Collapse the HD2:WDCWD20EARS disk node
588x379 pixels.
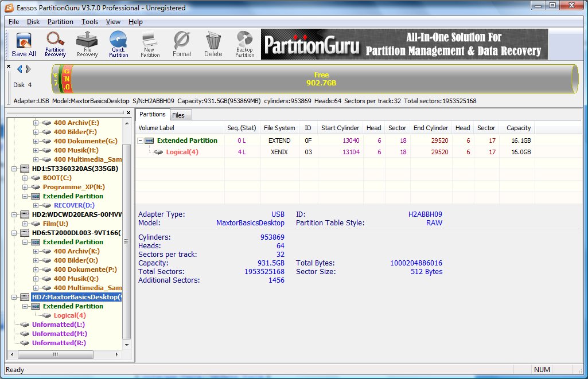tap(14, 214)
